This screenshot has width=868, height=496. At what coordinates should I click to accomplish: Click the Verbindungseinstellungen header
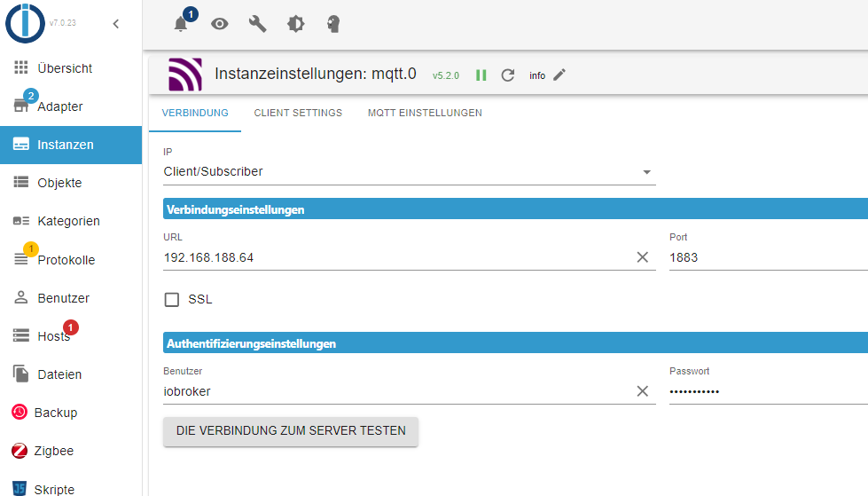(x=515, y=209)
